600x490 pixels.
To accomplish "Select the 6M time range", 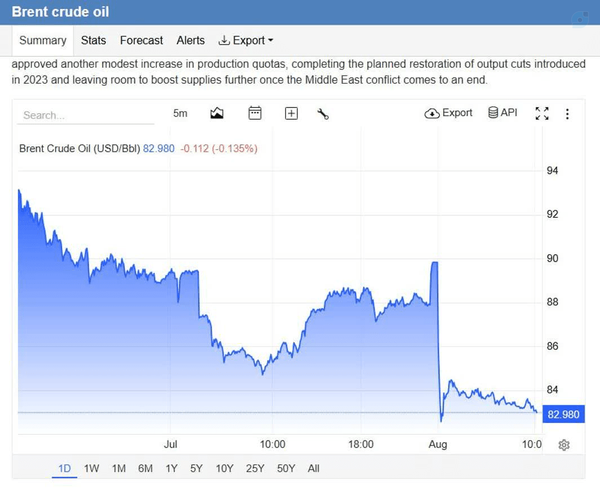I will [145, 468].
